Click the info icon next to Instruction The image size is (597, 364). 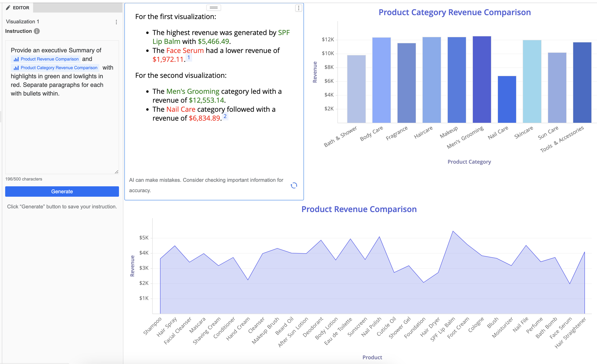click(x=37, y=31)
